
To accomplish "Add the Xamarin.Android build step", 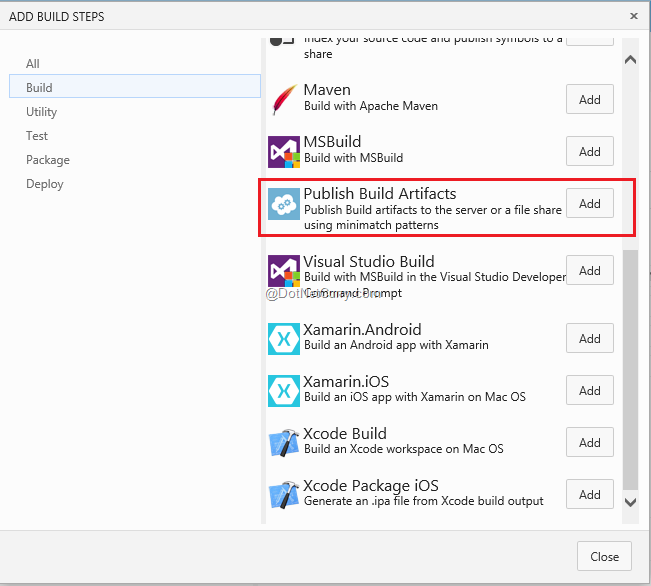I will [x=590, y=339].
